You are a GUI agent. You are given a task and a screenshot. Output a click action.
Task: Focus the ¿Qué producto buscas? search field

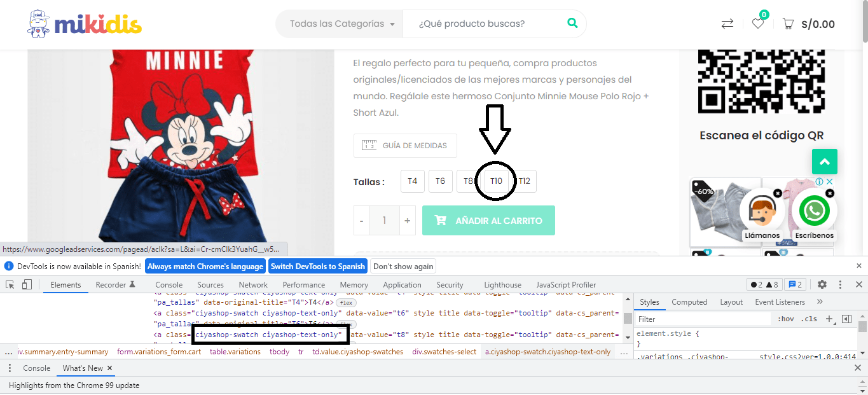click(485, 24)
